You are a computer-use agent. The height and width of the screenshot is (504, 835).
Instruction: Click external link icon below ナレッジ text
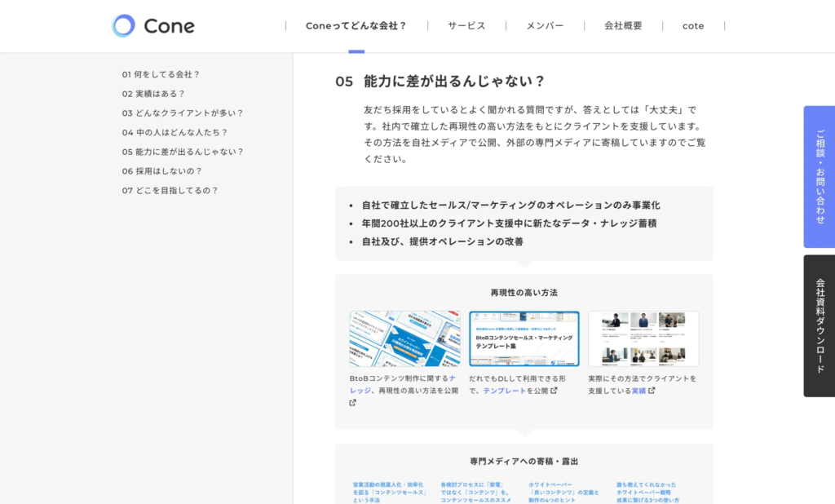[x=353, y=403]
